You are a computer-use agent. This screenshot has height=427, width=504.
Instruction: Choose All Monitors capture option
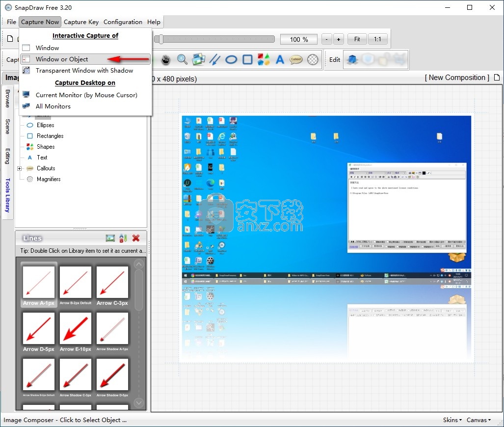[85, 107]
